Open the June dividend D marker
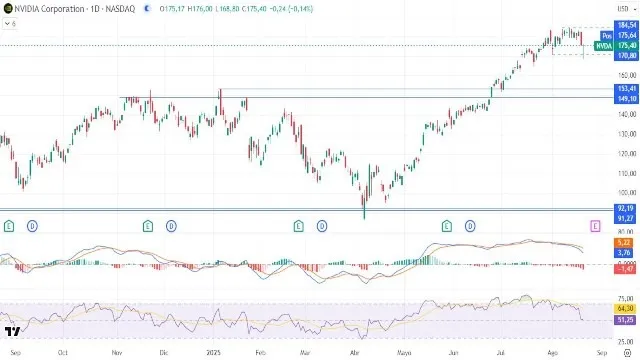Viewport: 640px width, 360px height. pyautogui.click(x=470, y=226)
